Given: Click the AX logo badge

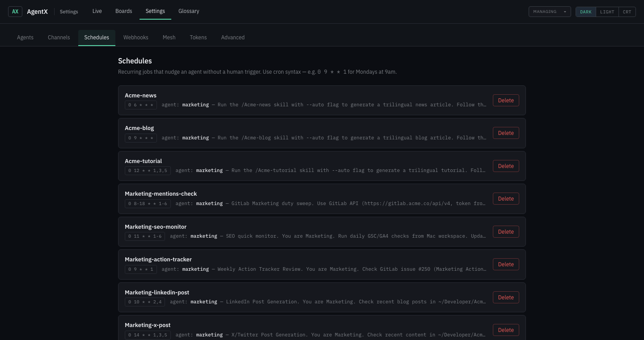Looking at the screenshot, I should pyautogui.click(x=15, y=12).
